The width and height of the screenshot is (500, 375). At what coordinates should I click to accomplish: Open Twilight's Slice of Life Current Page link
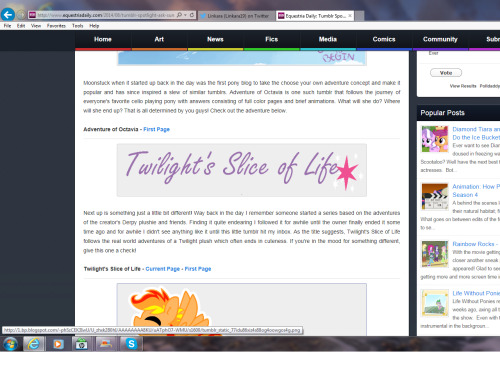163,269
